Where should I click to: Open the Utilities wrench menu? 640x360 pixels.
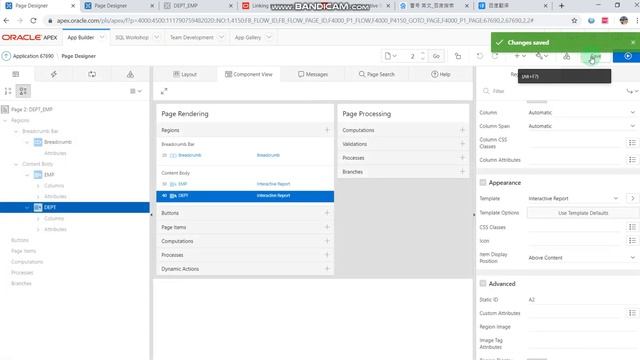pos(542,56)
